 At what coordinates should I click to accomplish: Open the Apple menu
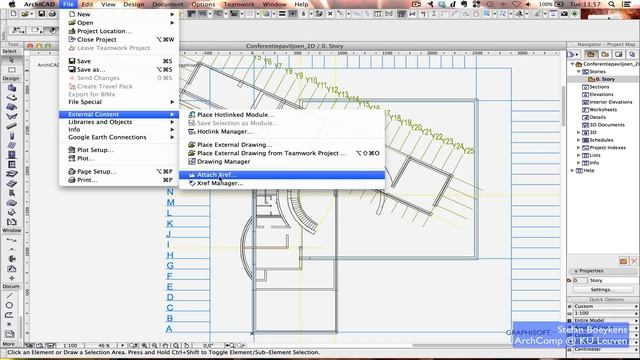tap(12, 4)
